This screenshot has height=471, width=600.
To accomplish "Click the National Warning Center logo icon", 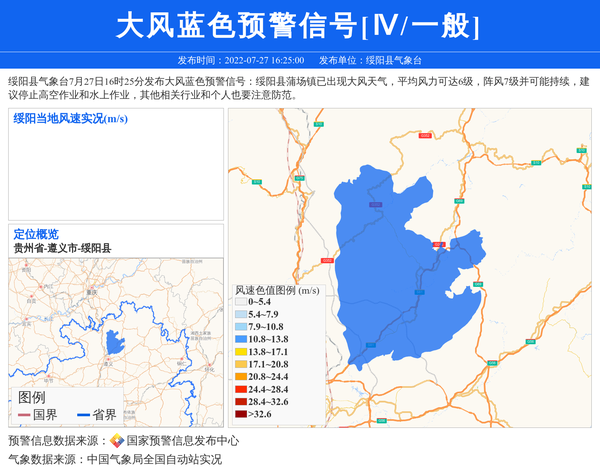I will [x=117, y=441].
